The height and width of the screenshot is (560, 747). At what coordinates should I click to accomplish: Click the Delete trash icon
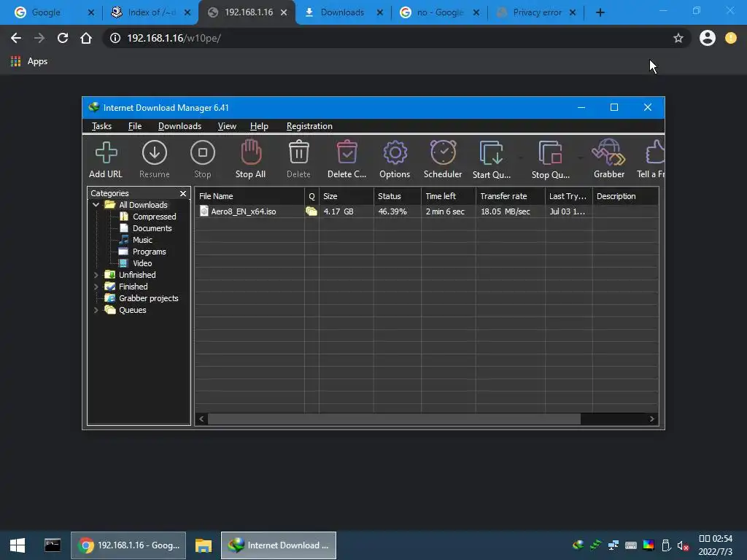tap(298, 152)
